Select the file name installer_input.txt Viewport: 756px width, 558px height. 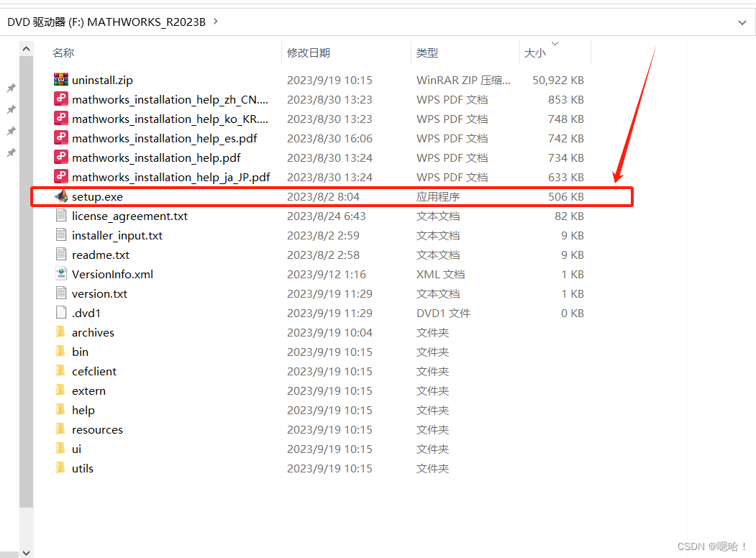point(117,236)
